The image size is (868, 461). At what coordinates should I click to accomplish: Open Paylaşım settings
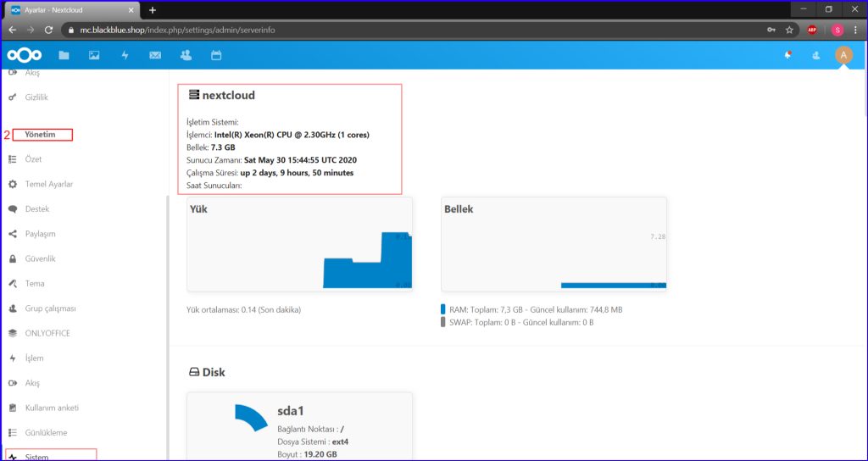(40, 234)
